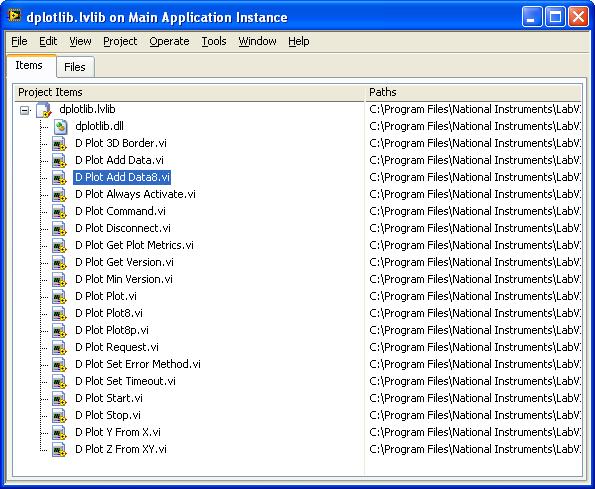
Task: Click the VI icon beside D Plot Z From XY.vi
Action: click(59, 450)
